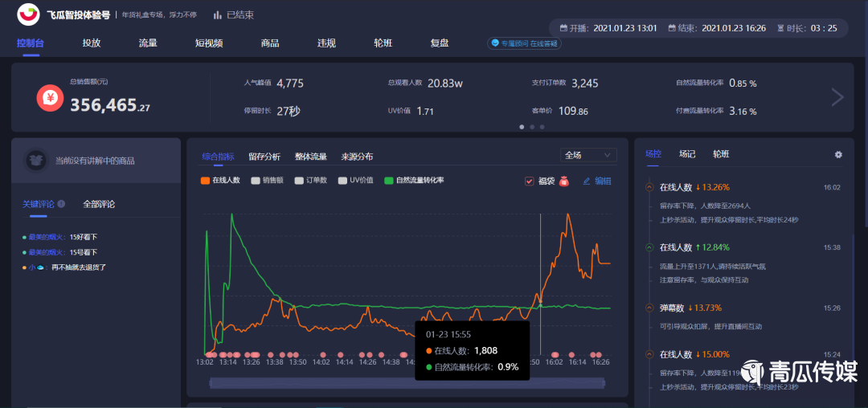Image resolution: width=868 pixels, height=408 pixels.
Task: Click the right arrow to show more metrics
Action: tap(837, 97)
